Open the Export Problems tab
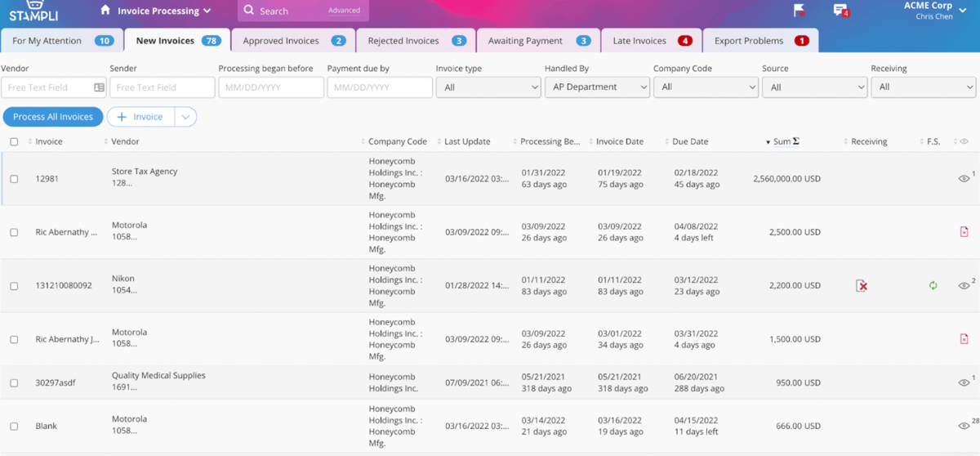The height and width of the screenshot is (456, 980). coord(760,41)
